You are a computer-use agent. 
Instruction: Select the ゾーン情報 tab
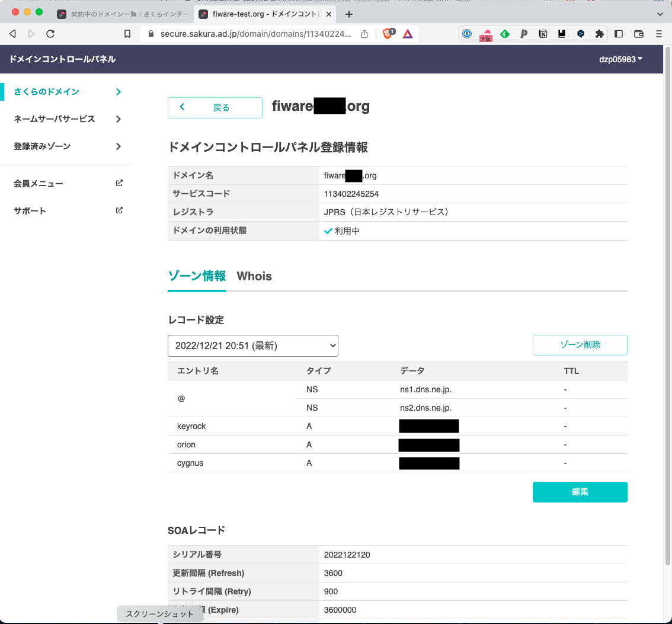tap(197, 276)
